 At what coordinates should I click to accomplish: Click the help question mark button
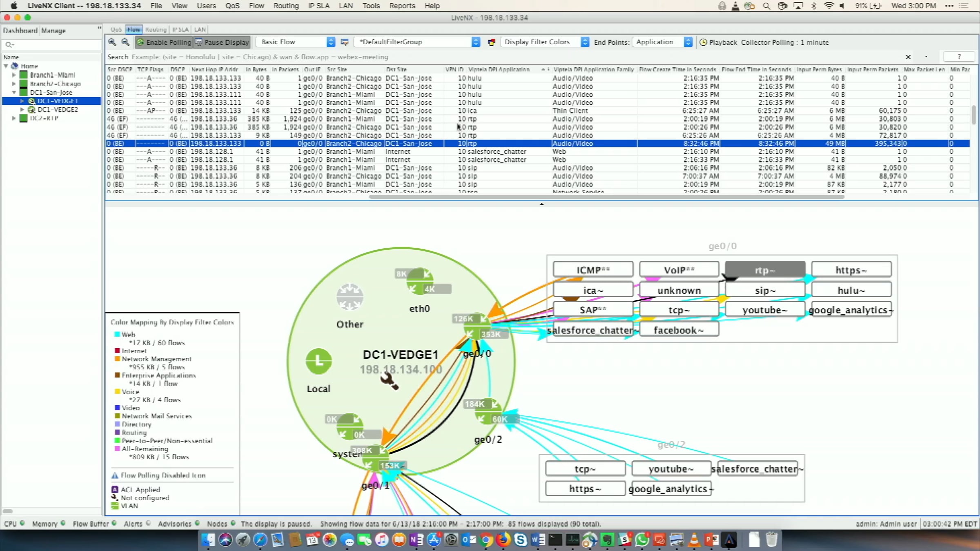(x=959, y=57)
